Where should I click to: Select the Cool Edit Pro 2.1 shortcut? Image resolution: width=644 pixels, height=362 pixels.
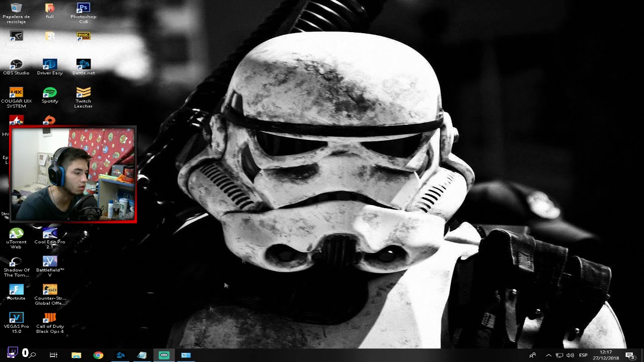[49, 238]
